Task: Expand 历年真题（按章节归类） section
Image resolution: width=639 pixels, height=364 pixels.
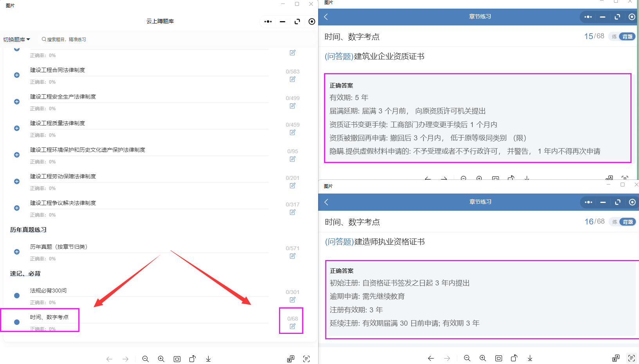Action: coord(17,252)
